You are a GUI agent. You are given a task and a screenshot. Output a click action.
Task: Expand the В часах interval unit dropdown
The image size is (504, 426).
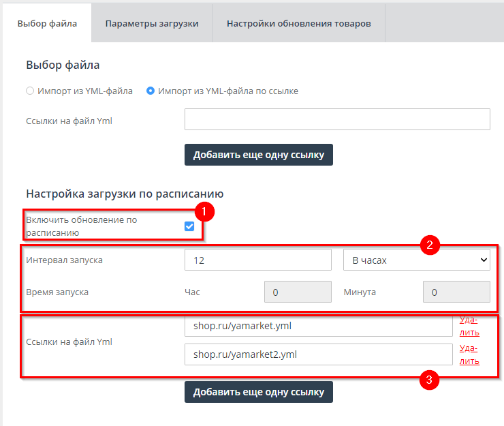pyautogui.click(x=416, y=260)
